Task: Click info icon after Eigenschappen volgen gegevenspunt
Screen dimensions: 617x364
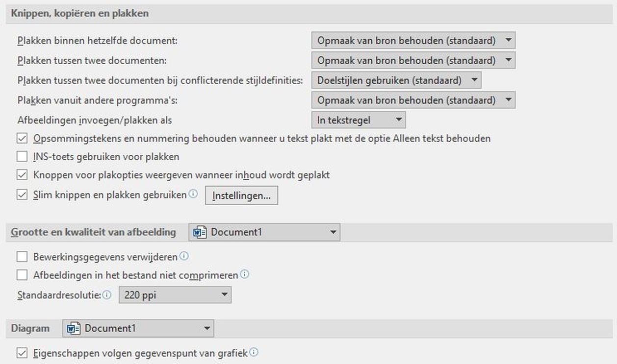Action: 254,352
